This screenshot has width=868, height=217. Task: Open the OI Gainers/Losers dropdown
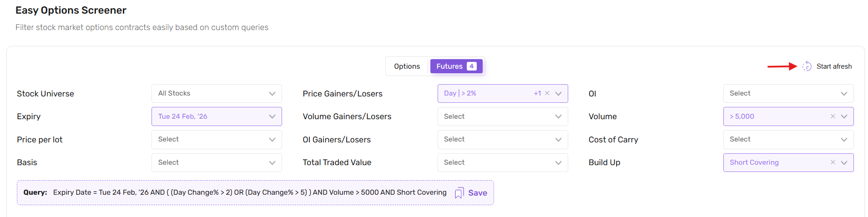[x=502, y=140]
